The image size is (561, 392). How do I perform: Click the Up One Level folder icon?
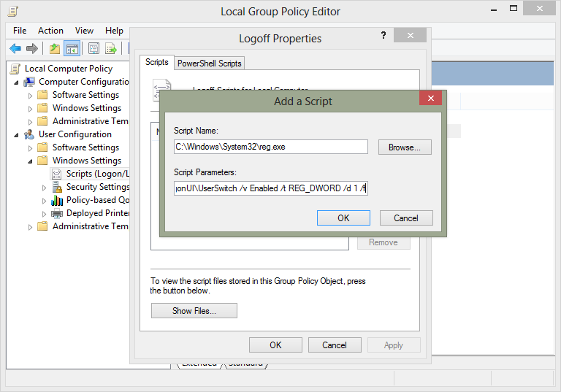click(55, 49)
